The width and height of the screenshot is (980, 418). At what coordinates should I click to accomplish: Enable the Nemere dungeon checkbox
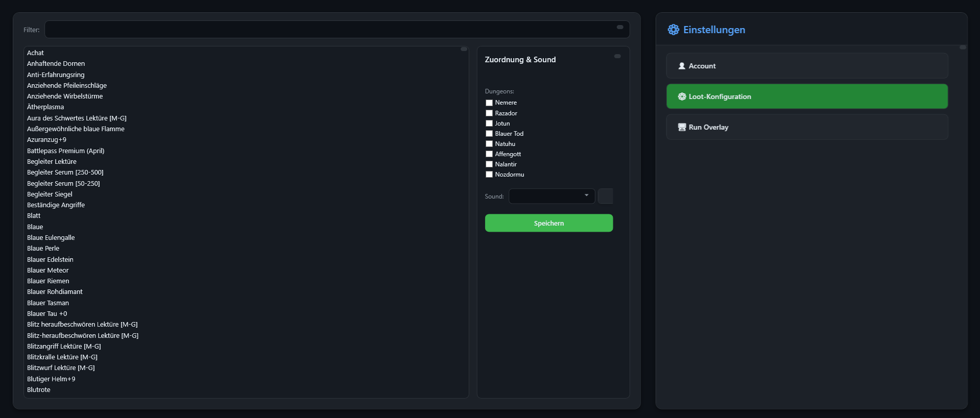(x=489, y=103)
